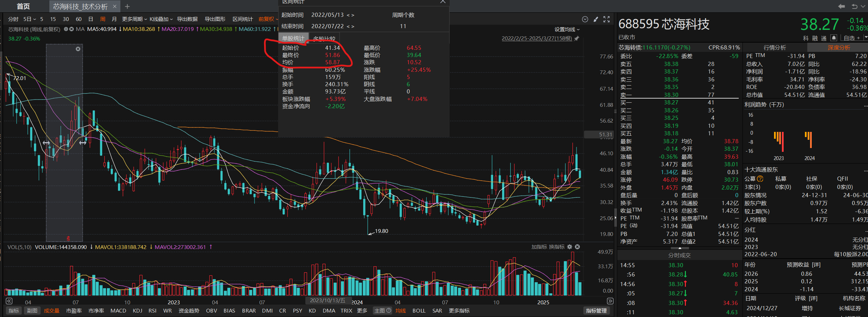Click 导出数据 to export data
Viewport: 868px width, 317px height.
(x=187, y=19)
